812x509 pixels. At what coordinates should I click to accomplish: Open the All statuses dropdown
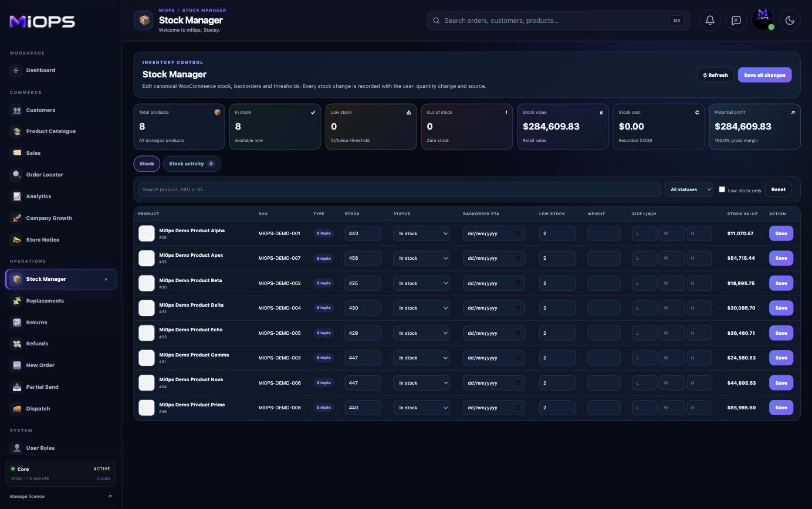[689, 189]
